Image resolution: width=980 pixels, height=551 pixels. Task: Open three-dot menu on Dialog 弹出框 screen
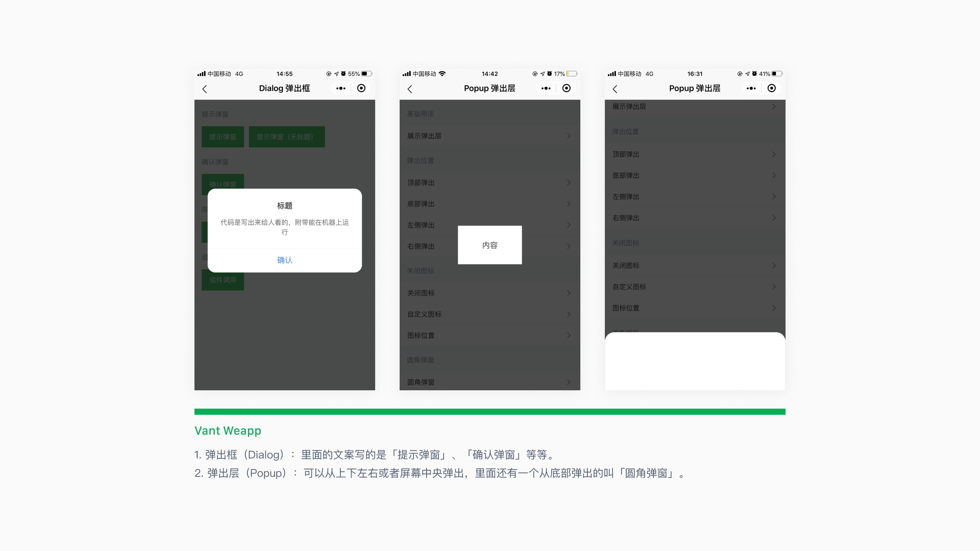(340, 88)
